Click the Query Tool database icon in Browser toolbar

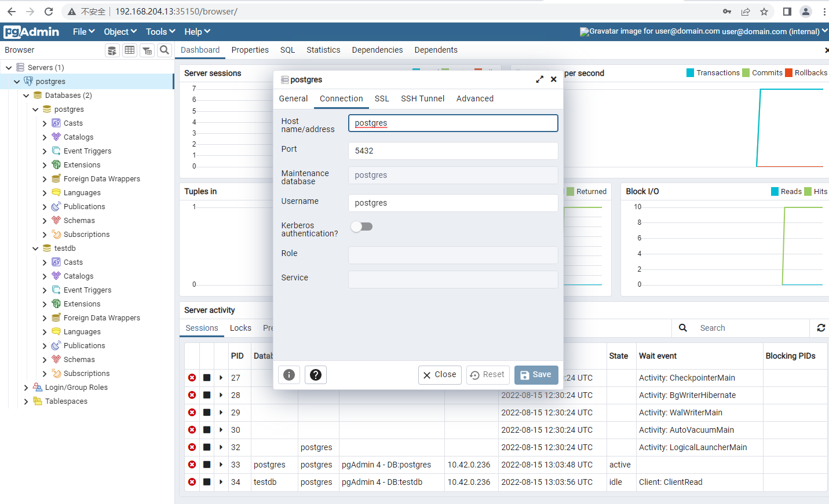pos(112,50)
